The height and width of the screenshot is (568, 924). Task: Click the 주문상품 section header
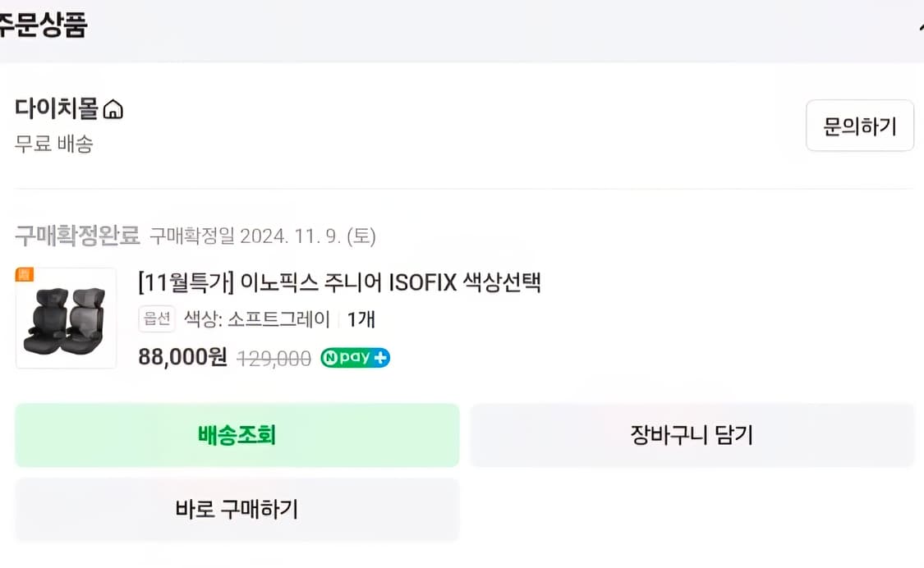tap(43, 25)
